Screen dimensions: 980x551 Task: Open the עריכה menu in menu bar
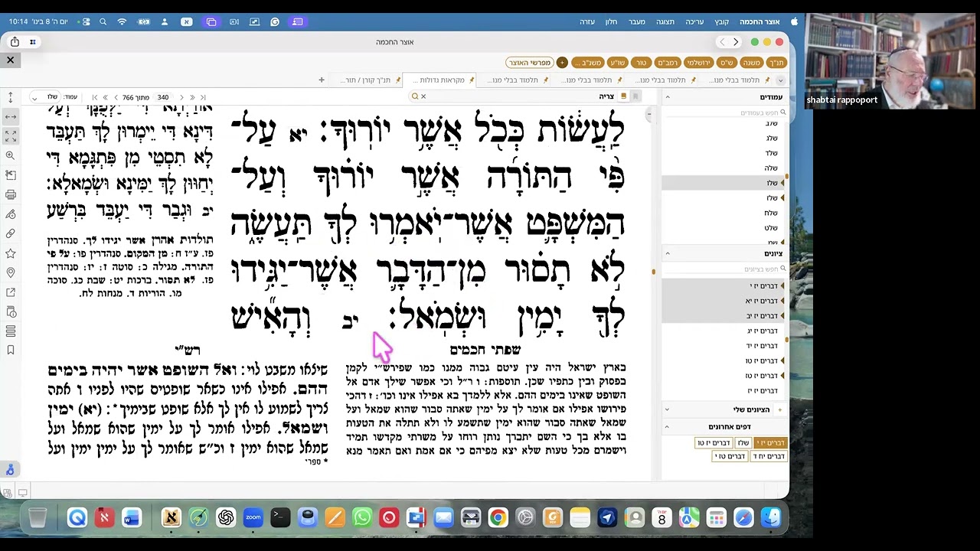tap(694, 21)
